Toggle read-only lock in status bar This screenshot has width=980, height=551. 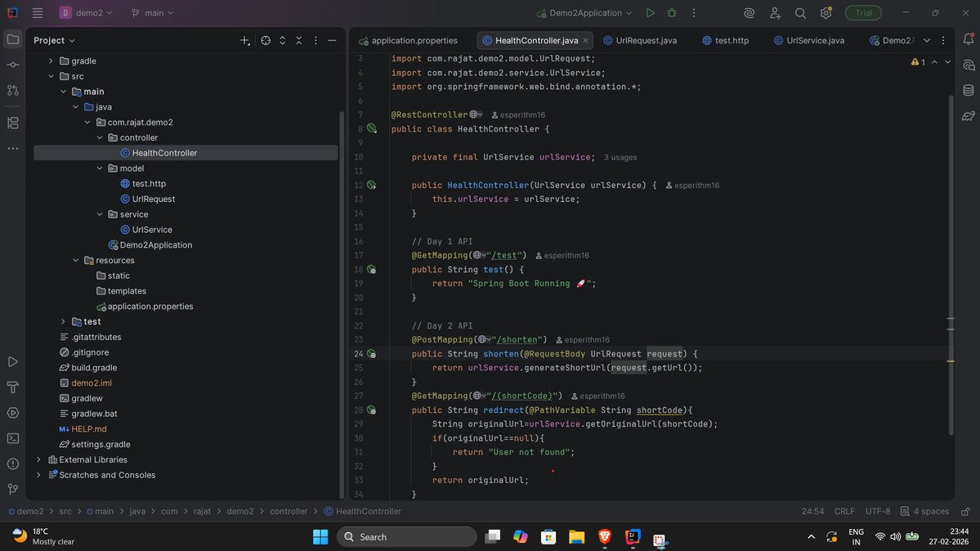click(965, 512)
